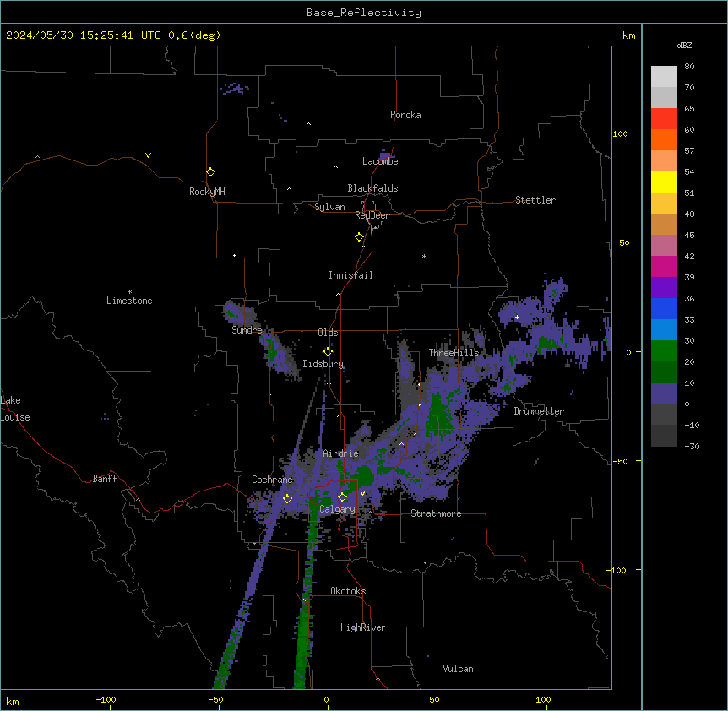The image size is (728, 711).
Task: Click the 45 value on the dBZ legend
Action: [x=689, y=236]
